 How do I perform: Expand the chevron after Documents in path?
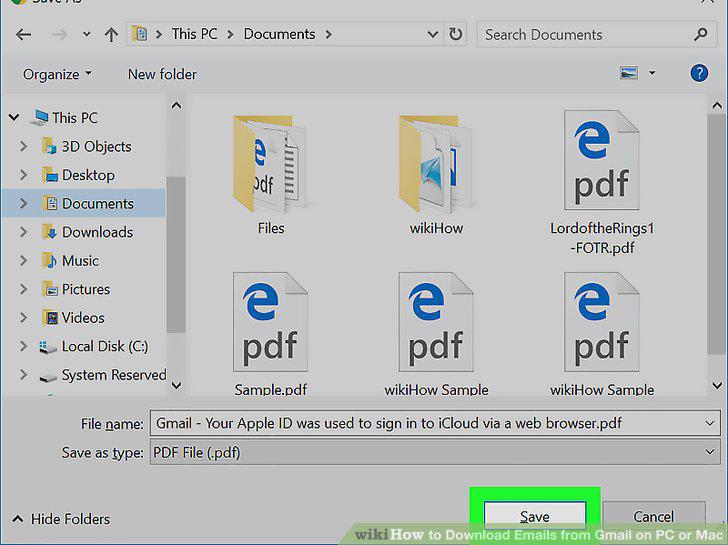329,34
